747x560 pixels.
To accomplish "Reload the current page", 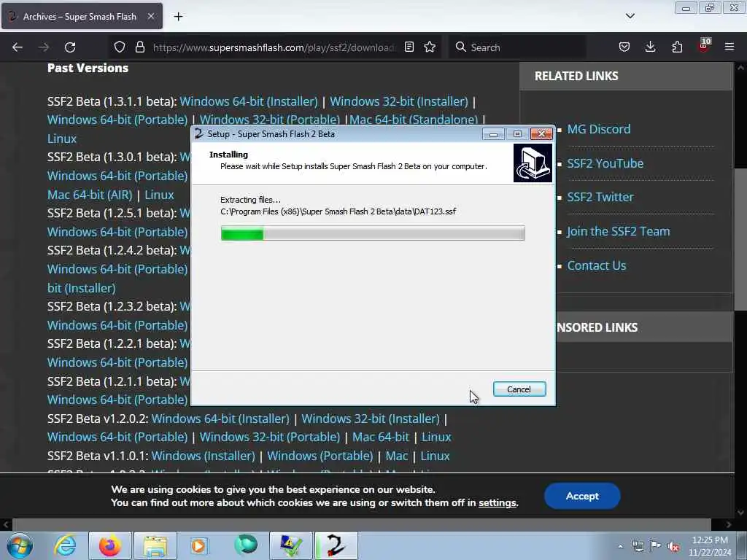I will [x=70, y=47].
